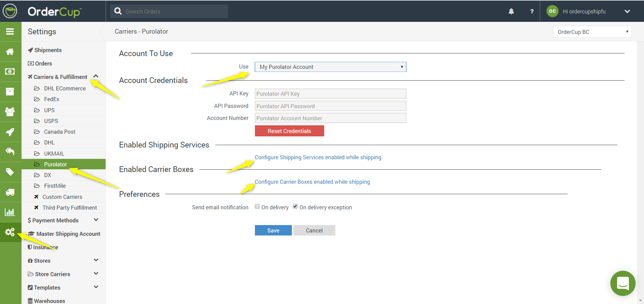Screen dimensions: 644x304
Task: Expand the Templates section
Action: [x=96, y=287]
